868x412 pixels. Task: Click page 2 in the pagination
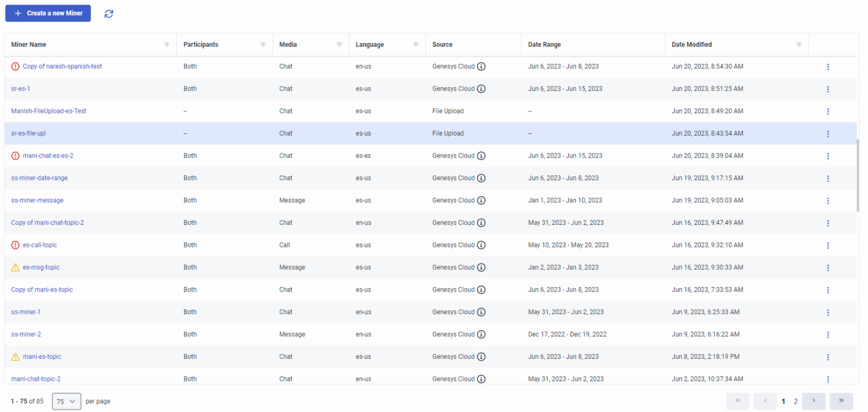796,401
